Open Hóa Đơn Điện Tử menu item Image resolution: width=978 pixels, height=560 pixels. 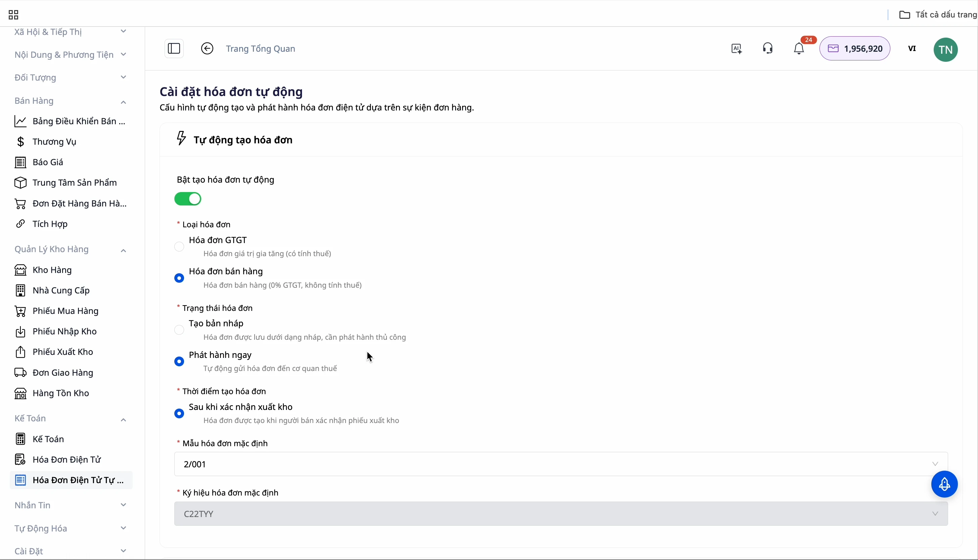[x=67, y=460]
